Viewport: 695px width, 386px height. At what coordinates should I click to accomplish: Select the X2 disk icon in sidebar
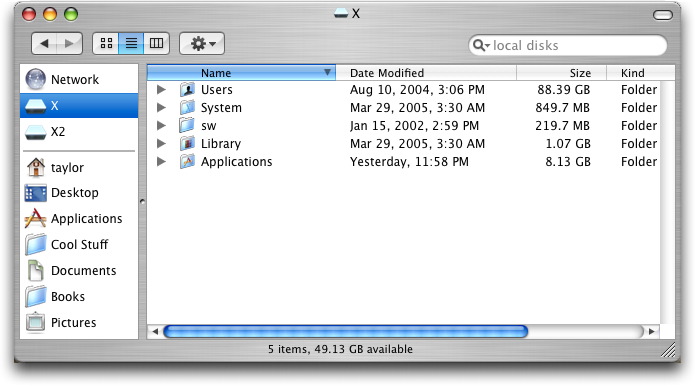point(35,132)
